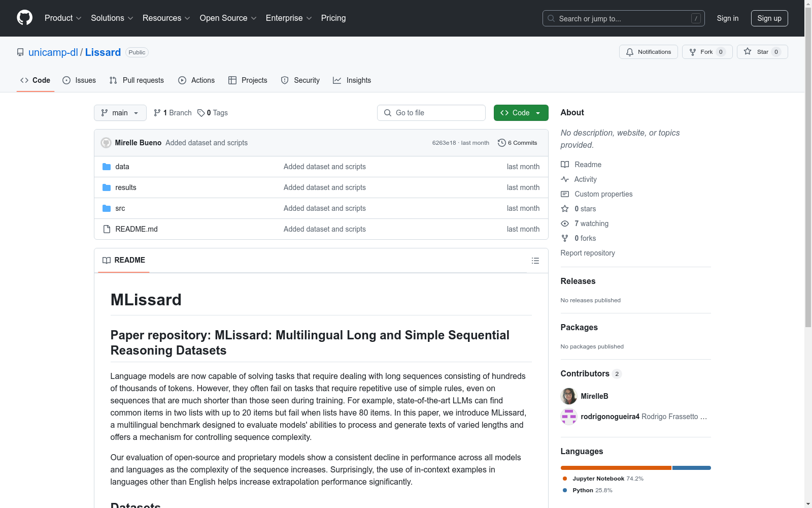Image resolution: width=812 pixels, height=508 pixels.
Task: Expand the Resources menu
Action: [166, 18]
